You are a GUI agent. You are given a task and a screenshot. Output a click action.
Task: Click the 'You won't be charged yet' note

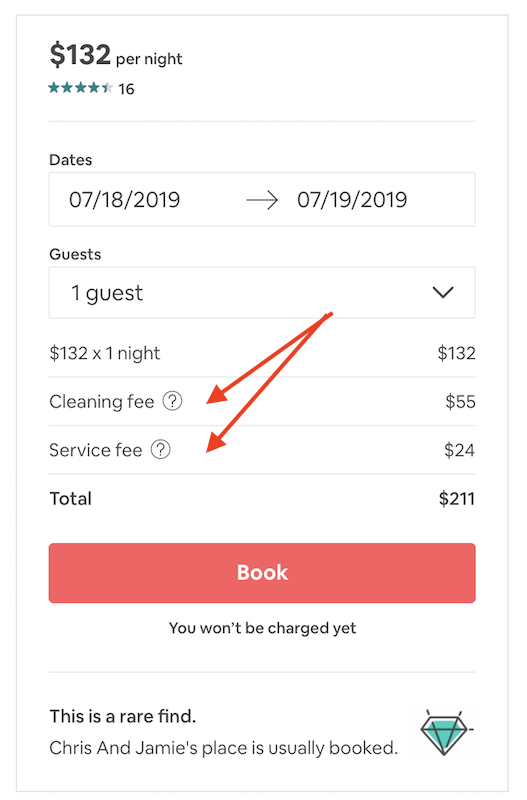tap(262, 628)
